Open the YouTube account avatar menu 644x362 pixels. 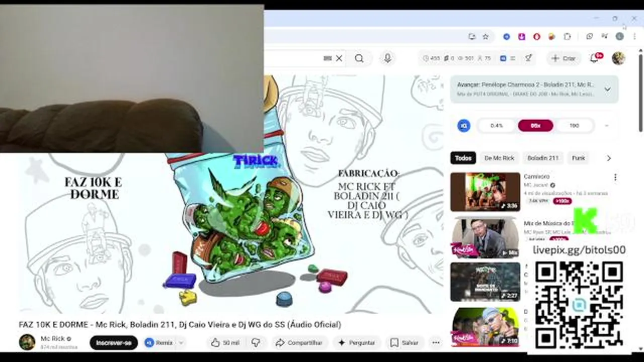(x=618, y=58)
